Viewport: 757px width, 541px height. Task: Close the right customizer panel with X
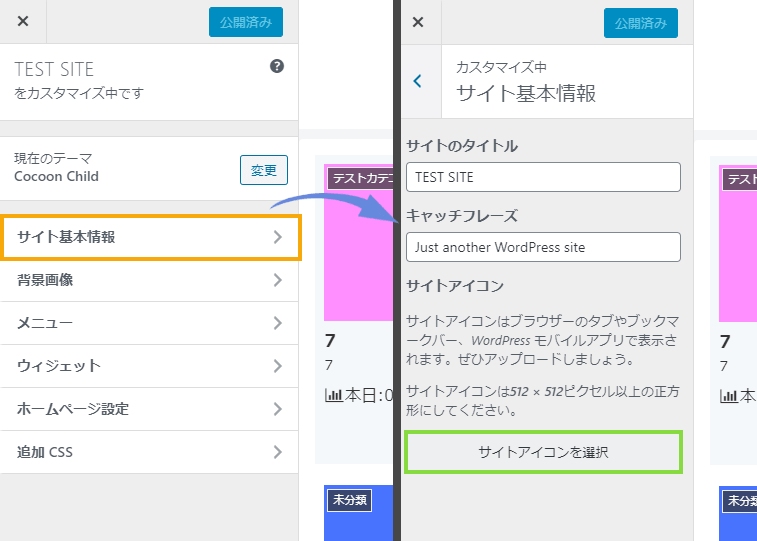coord(418,22)
